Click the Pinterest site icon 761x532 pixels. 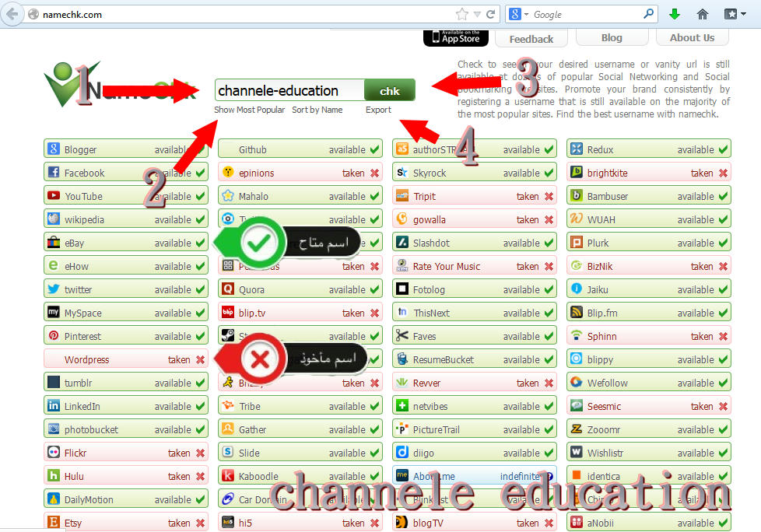point(54,335)
